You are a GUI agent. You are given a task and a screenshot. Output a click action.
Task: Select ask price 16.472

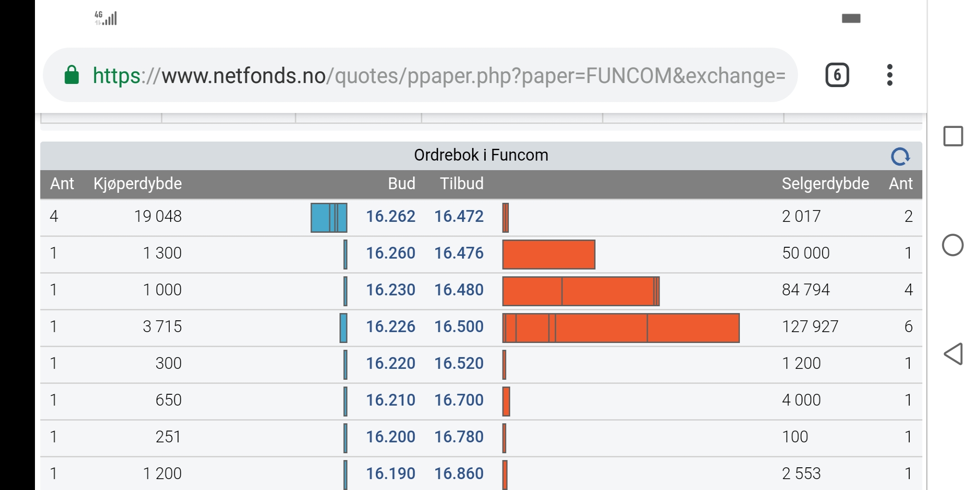[459, 216]
